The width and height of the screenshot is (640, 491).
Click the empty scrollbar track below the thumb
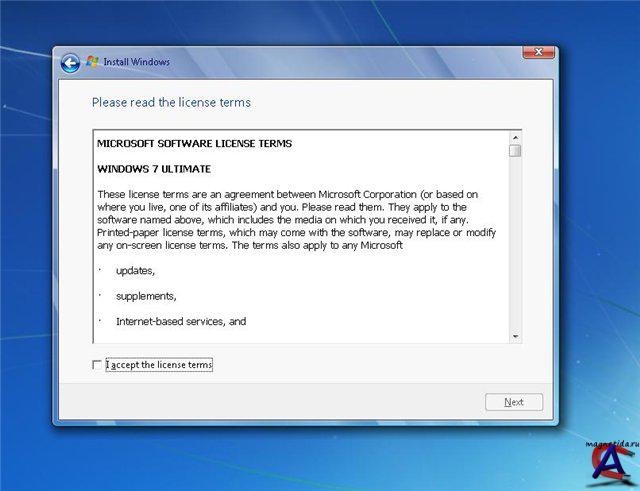click(x=515, y=250)
